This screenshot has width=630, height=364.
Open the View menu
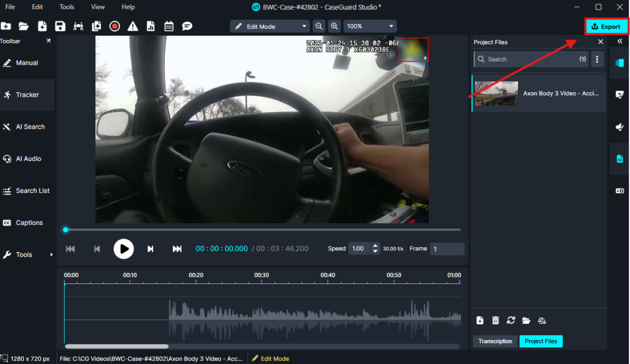click(98, 7)
